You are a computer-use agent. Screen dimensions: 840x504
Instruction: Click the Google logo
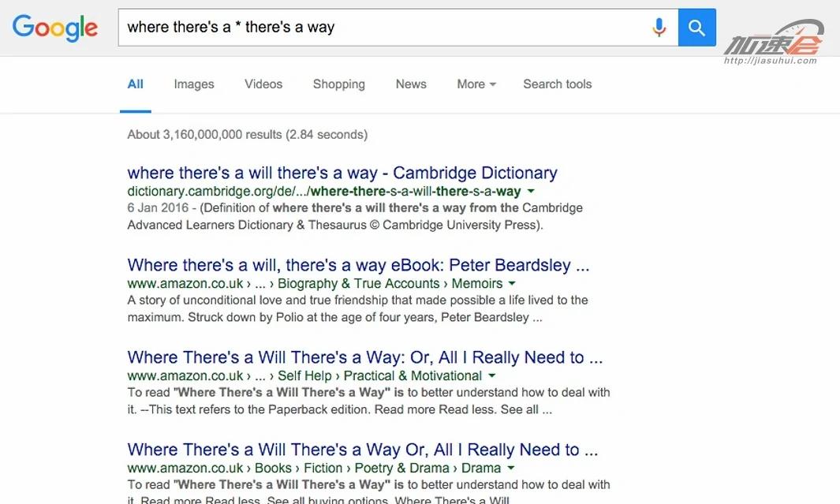pos(55,28)
